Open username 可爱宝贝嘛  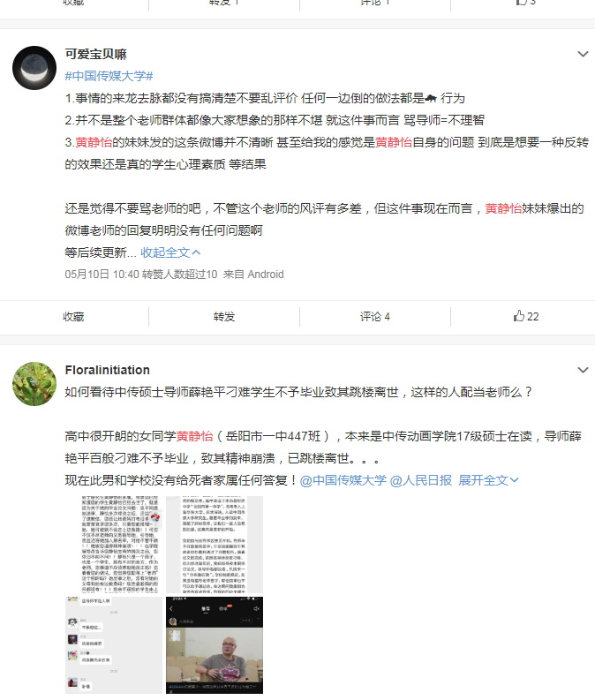click(x=95, y=54)
